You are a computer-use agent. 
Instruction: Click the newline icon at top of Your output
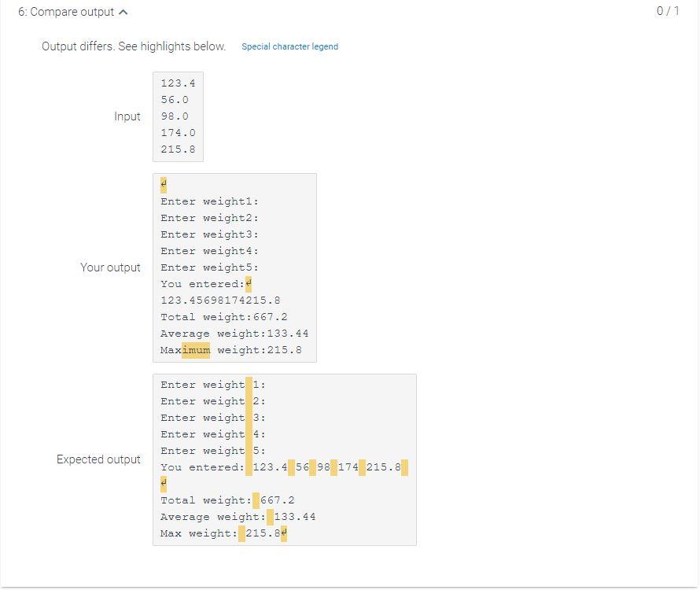tap(163, 184)
